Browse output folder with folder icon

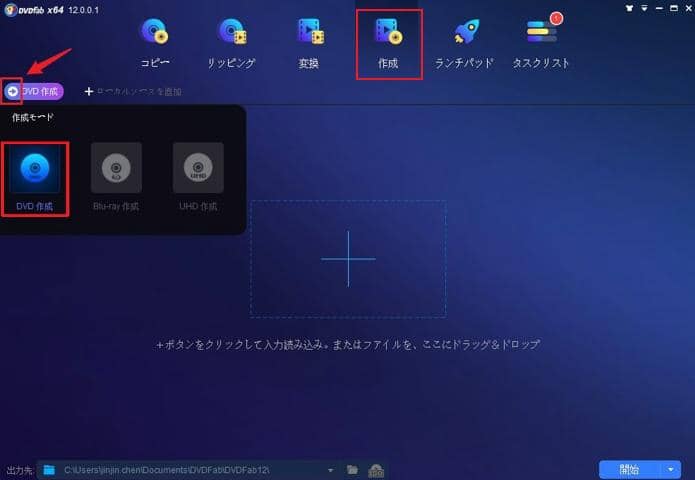(x=352, y=470)
